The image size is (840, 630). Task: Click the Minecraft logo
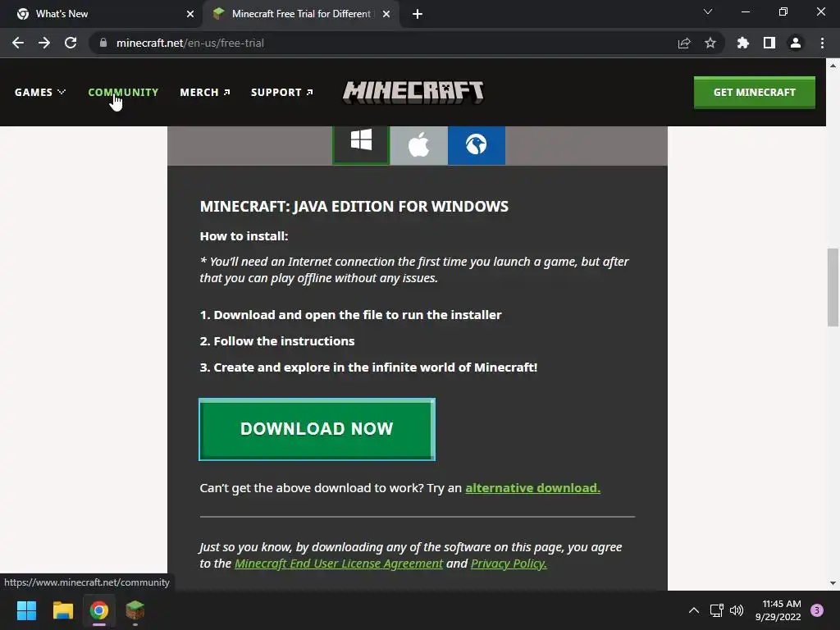[x=413, y=92]
